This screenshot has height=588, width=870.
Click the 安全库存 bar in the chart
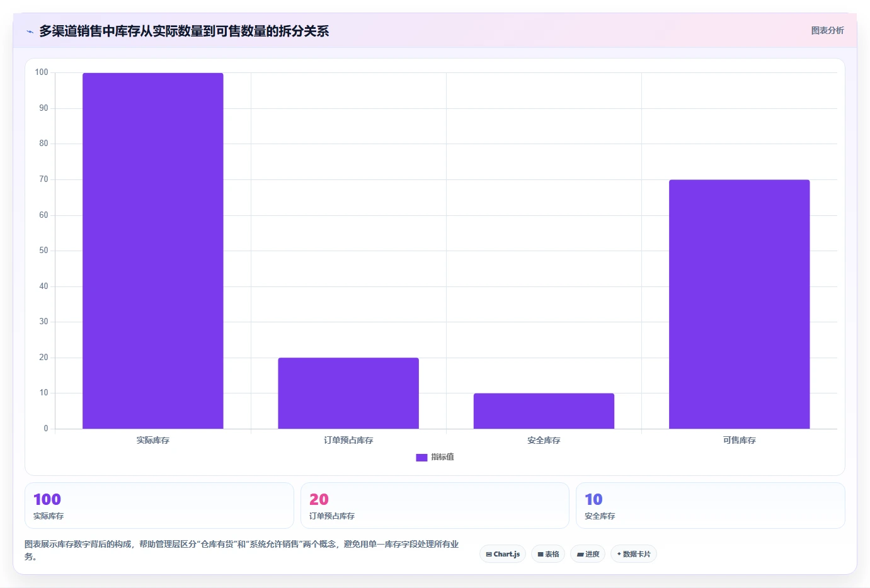[x=544, y=411]
